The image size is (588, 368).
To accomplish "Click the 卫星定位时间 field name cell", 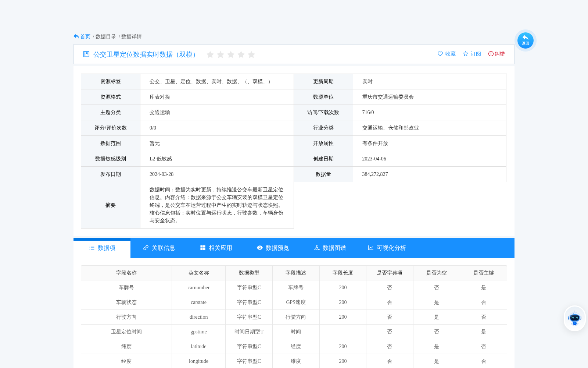I will click(x=126, y=332).
